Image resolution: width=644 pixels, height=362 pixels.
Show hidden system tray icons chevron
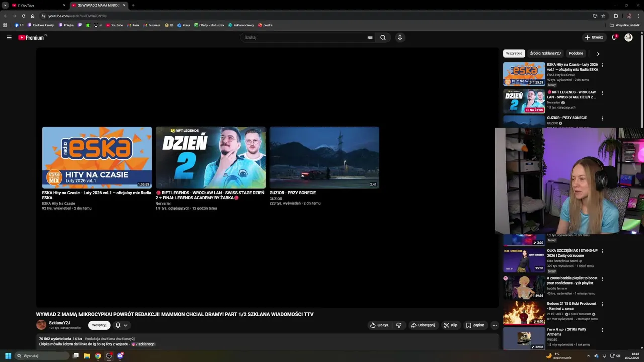[x=588, y=356]
